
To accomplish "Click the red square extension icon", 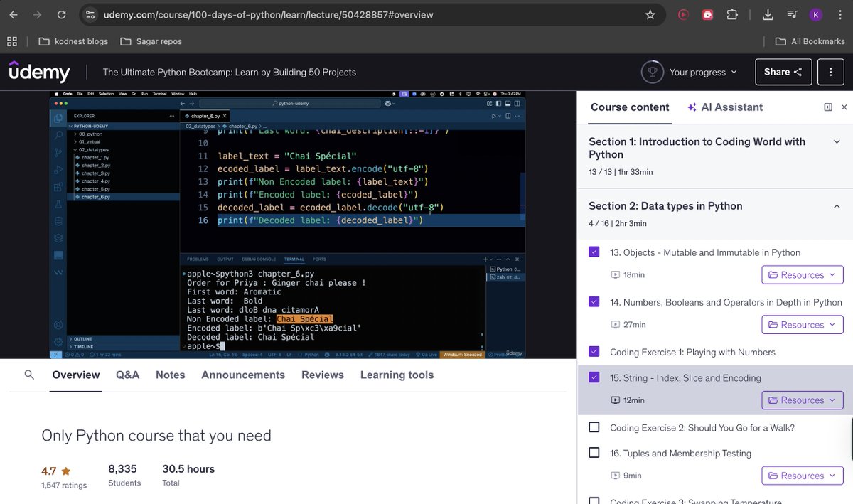I will tap(707, 14).
